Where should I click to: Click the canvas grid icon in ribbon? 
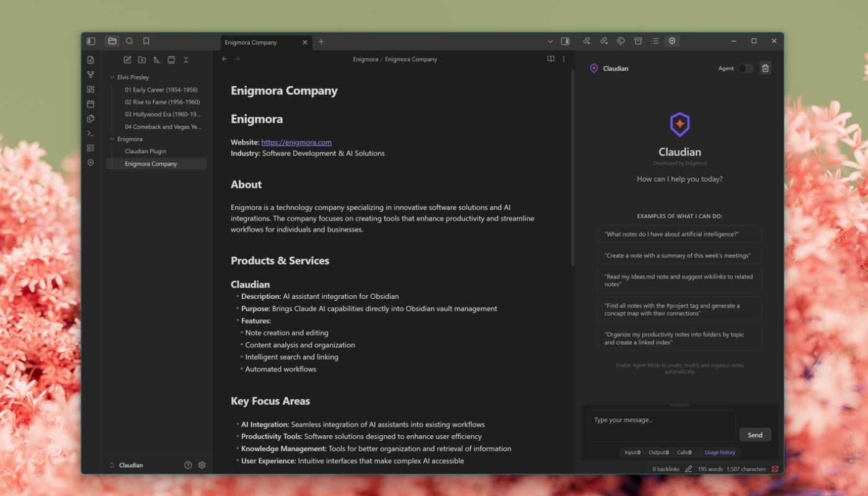click(x=91, y=89)
